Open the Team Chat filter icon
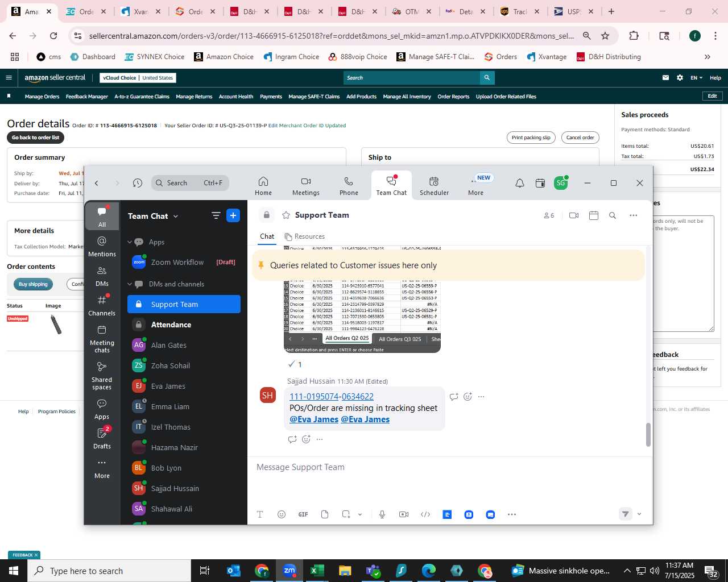The image size is (728, 582). [216, 215]
